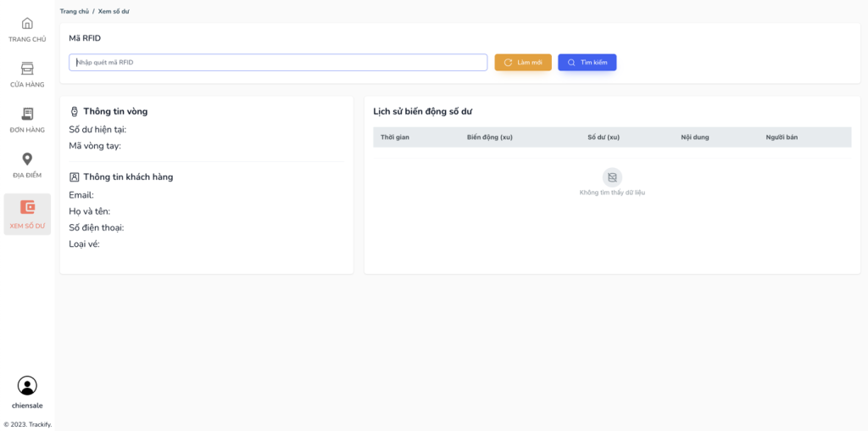Click the customer icon beside Thông tin khách hàng
This screenshot has height=431, width=868.
[75, 177]
